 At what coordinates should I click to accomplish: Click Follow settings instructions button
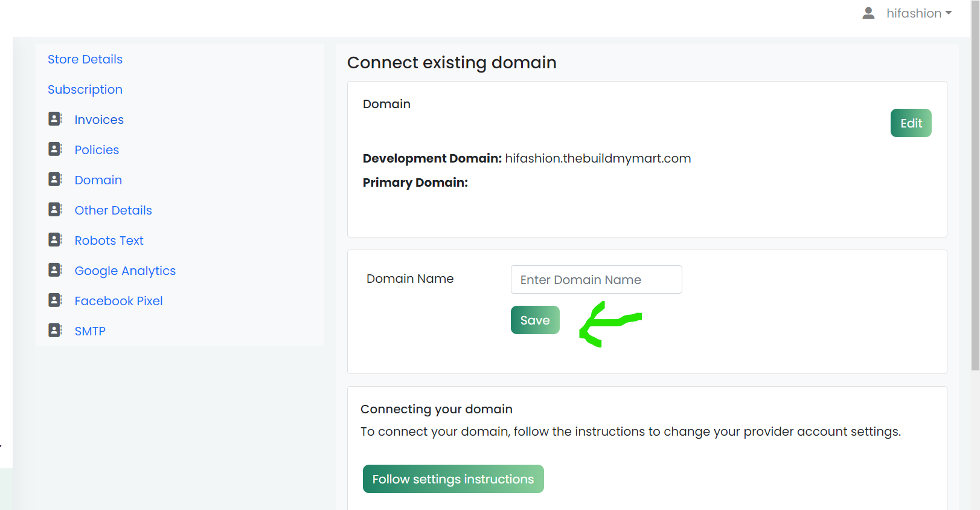pyautogui.click(x=453, y=479)
